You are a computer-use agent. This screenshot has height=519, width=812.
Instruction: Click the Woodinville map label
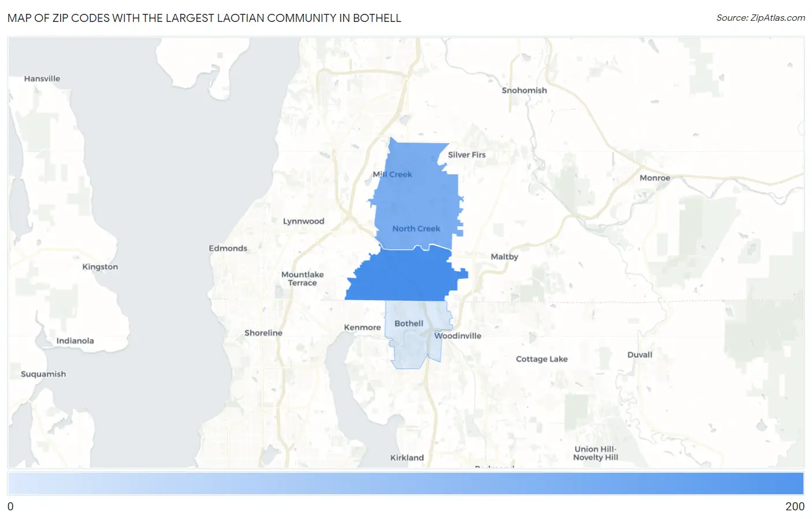[457, 335]
